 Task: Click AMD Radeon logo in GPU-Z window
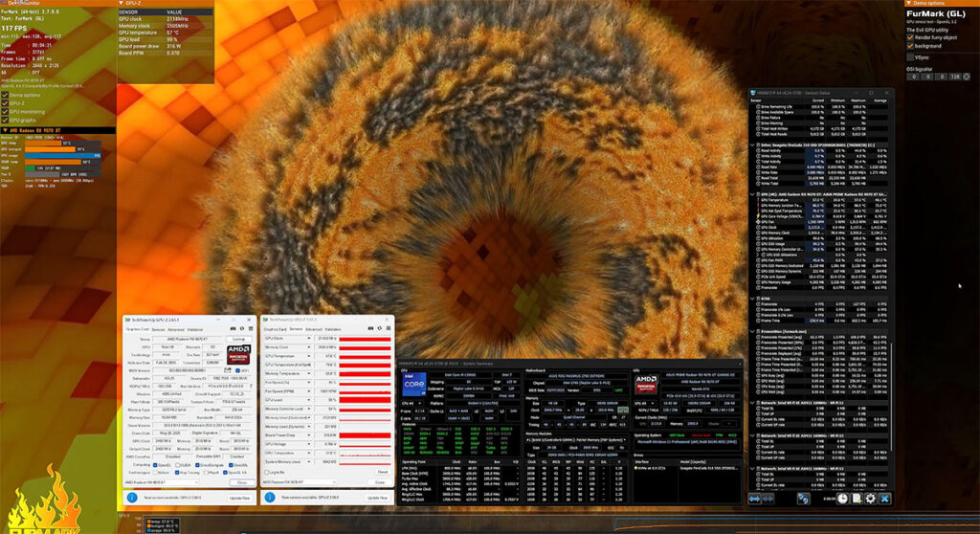tap(238, 354)
